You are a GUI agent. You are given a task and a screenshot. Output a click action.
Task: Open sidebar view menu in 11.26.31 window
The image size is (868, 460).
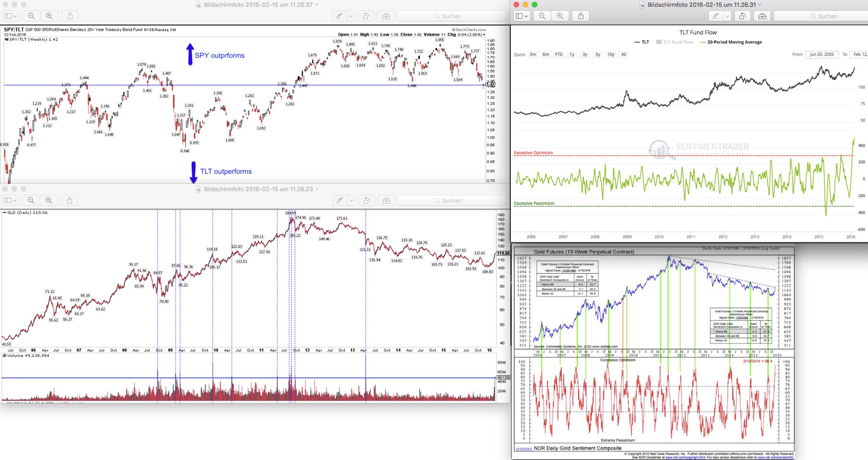click(x=521, y=16)
